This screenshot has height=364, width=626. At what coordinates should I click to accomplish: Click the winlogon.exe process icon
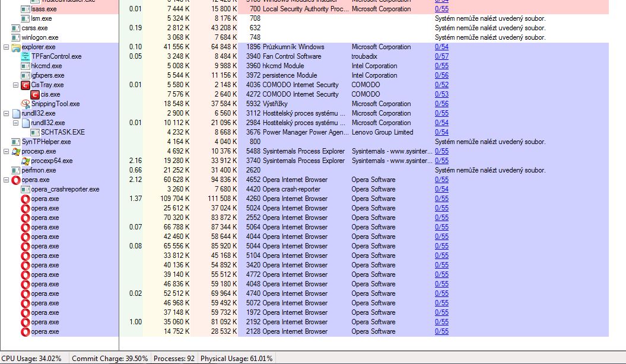[15, 37]
